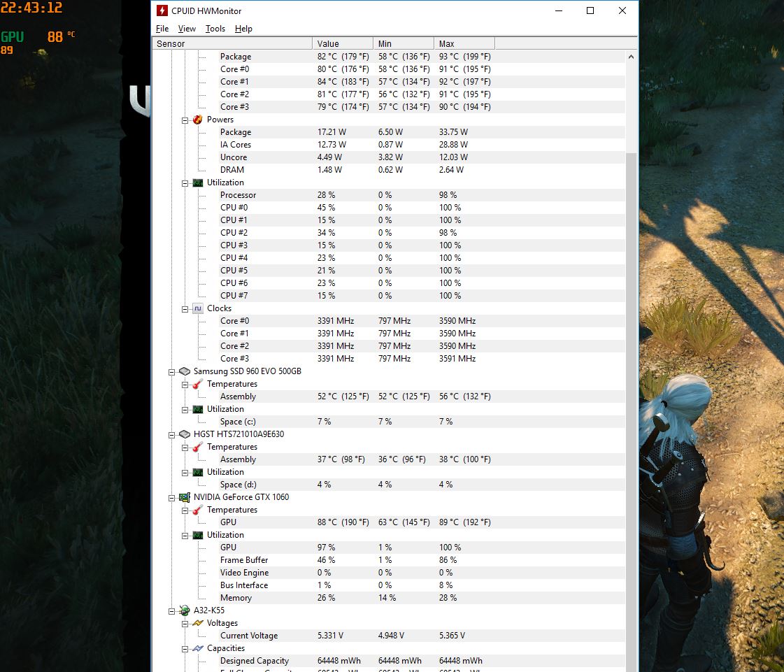Click the Min column header
This screenshot has height=672, width=784.
404,43
